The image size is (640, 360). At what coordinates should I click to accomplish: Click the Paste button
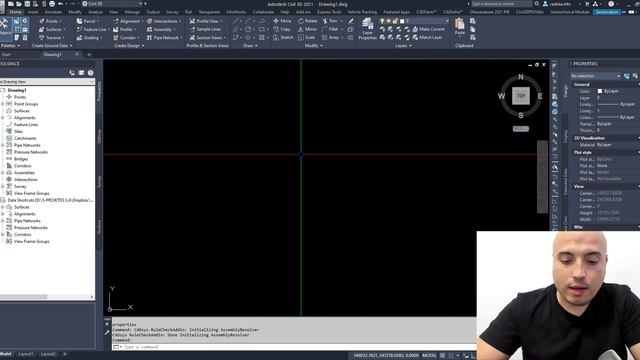coord(460,27)
